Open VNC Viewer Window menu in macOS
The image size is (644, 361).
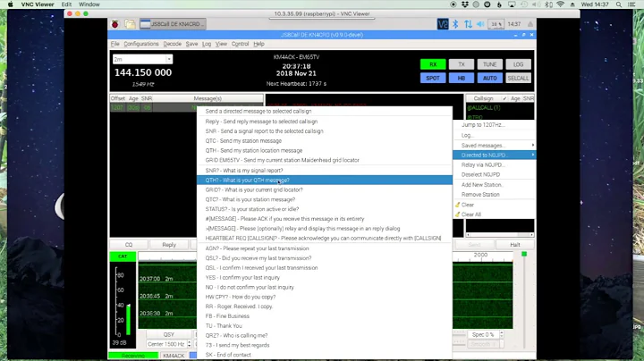(x=89, y=4)
